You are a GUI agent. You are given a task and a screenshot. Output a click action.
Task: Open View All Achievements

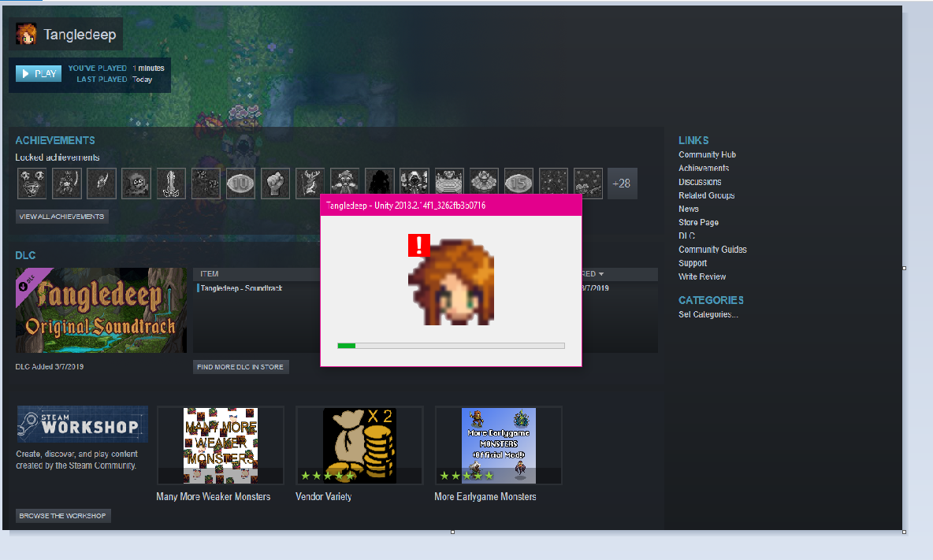62,217
